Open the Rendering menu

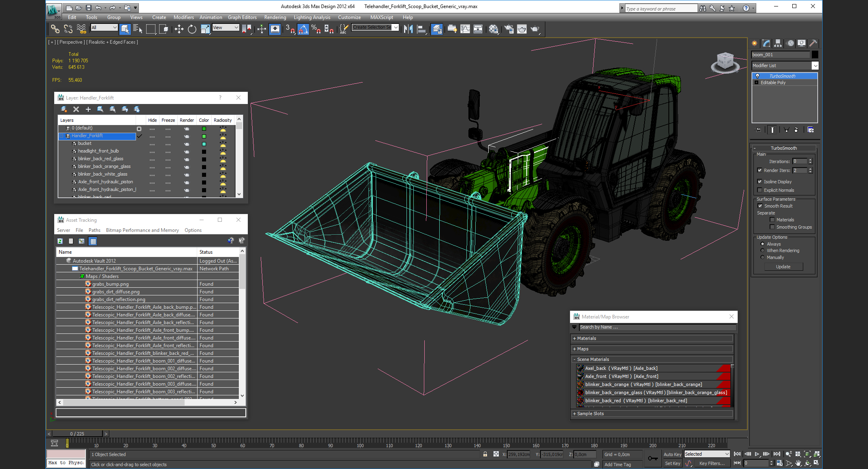pyautogui.click(x=275, y=17)
